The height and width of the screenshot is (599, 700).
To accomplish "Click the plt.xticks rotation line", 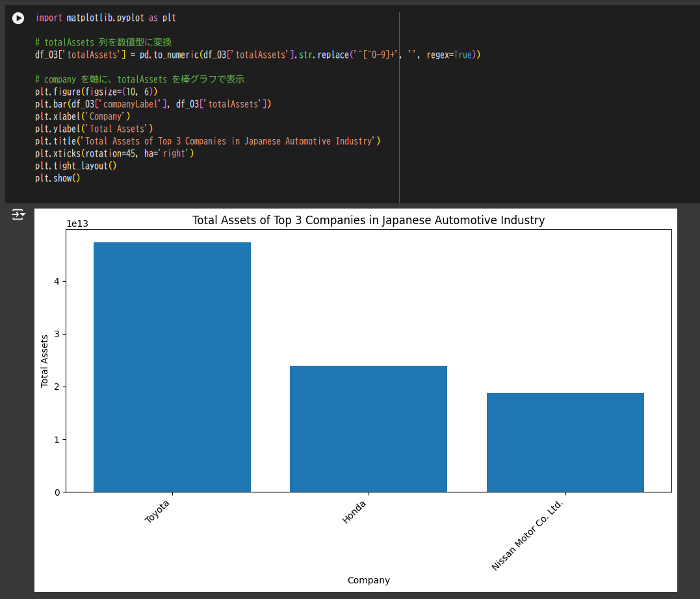I will [114, 153].
